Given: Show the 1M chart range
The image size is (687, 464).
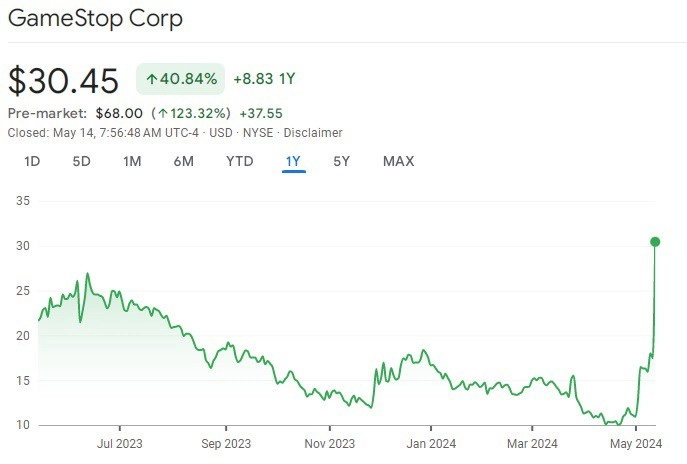Looking at the screenshot, I should [x=132, y=161].
